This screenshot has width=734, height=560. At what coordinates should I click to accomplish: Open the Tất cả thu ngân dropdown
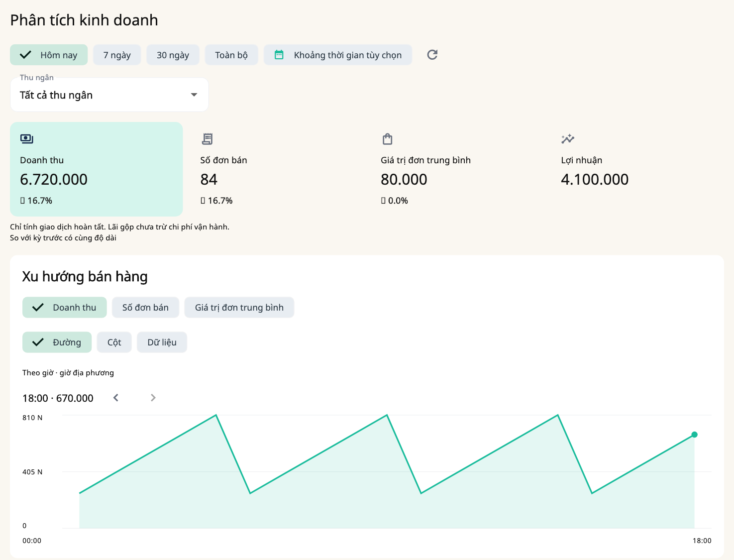click(109, 95)
